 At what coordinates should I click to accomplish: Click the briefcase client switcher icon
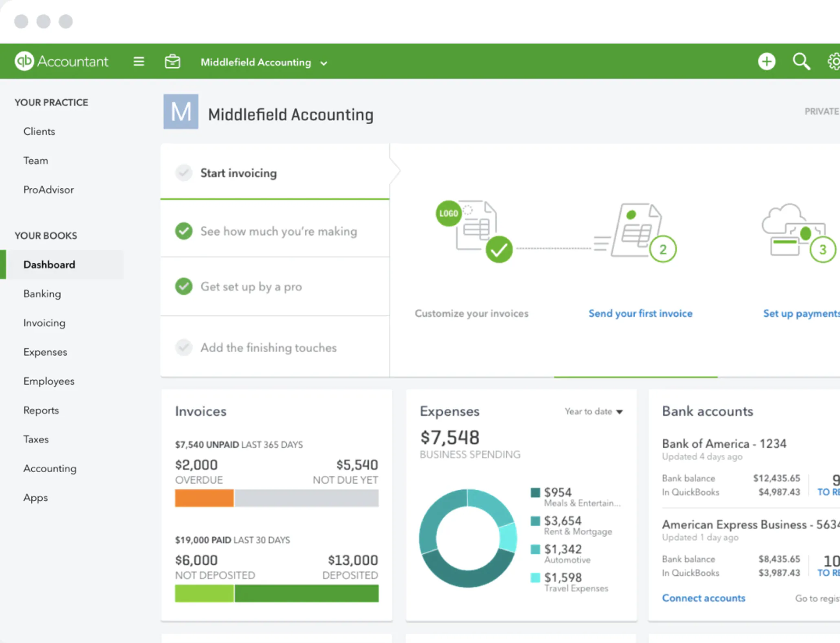pos(172,61)
